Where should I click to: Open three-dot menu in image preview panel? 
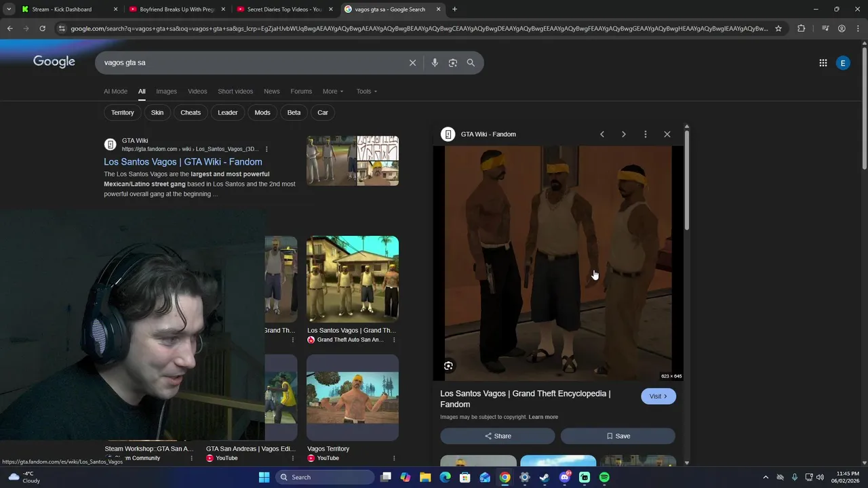pos(646,134)
